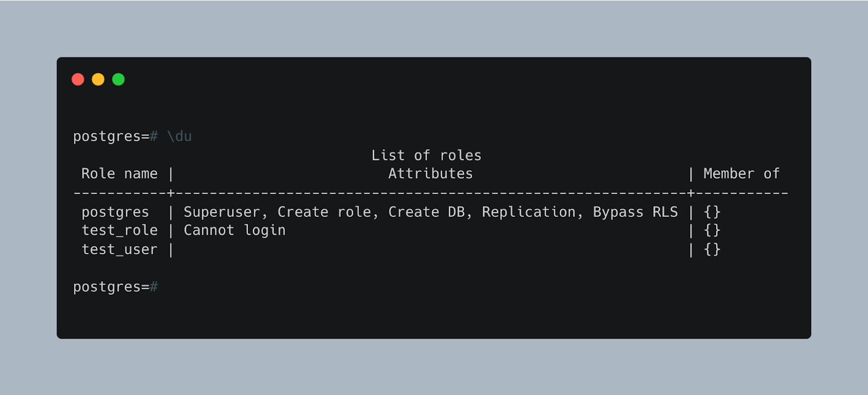Viewport: 868px width, 395px height.
Task: Click the "Member of" column header
Action: (x=741, y=174)
